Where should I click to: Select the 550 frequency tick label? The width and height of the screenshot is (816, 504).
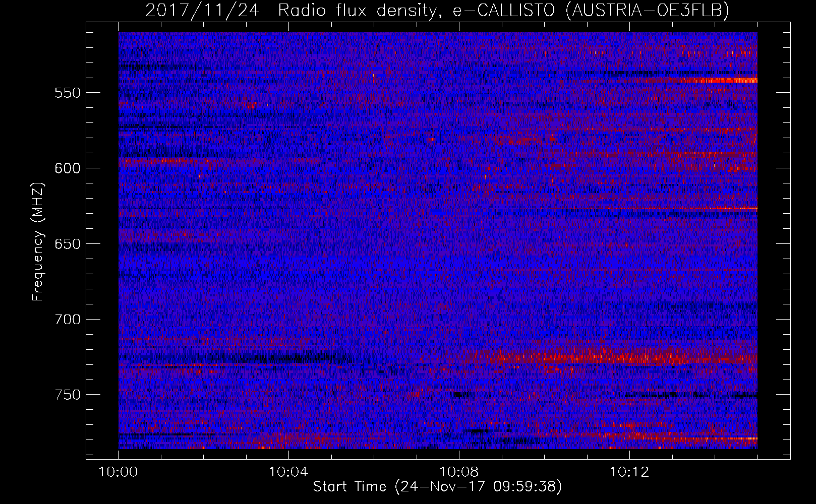(68, 93)
